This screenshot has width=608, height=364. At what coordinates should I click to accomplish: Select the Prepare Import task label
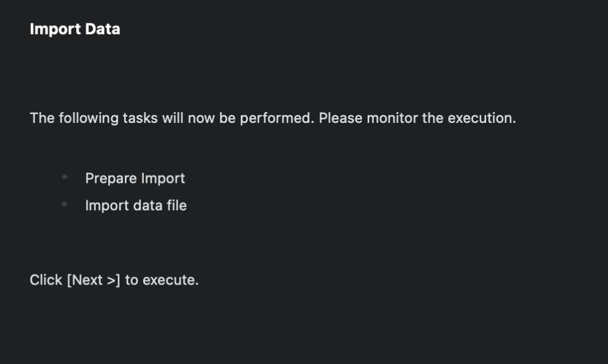pyautogui.click(x=135, y=178)
